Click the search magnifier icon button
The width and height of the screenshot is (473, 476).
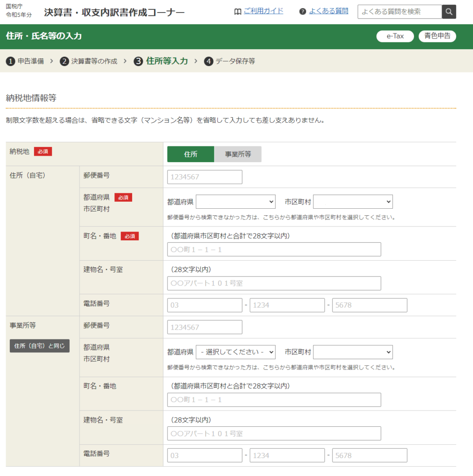click(x=449, y=12)
